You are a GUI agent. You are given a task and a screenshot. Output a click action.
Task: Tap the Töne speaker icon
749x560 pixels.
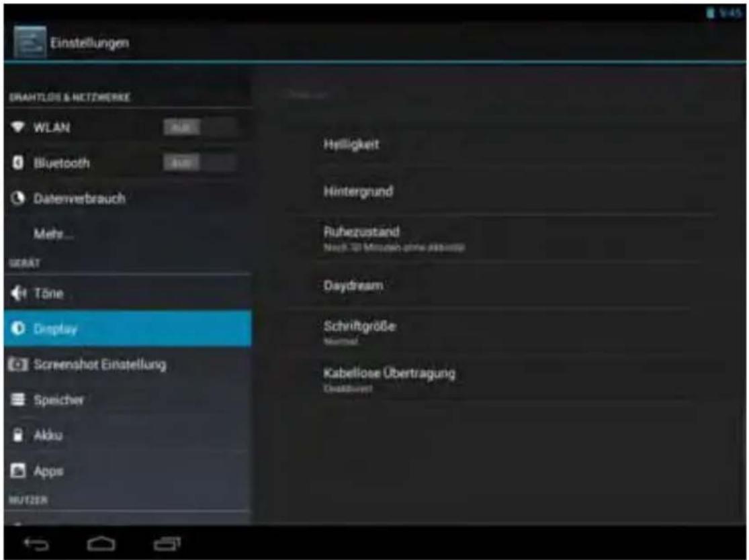tap(18, 293)
